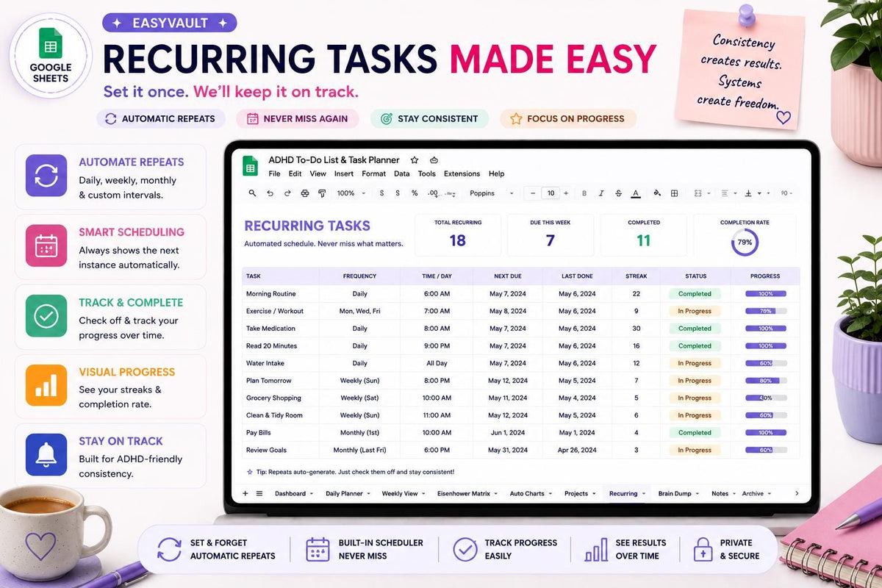Click the 79% completion rate ring
This screenshot has height=588, width=882.
coord(745,242)
